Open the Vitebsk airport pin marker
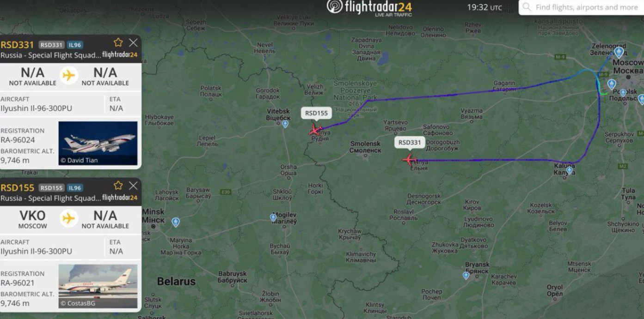This screenshot has width=644, height=319. (285, 124)
